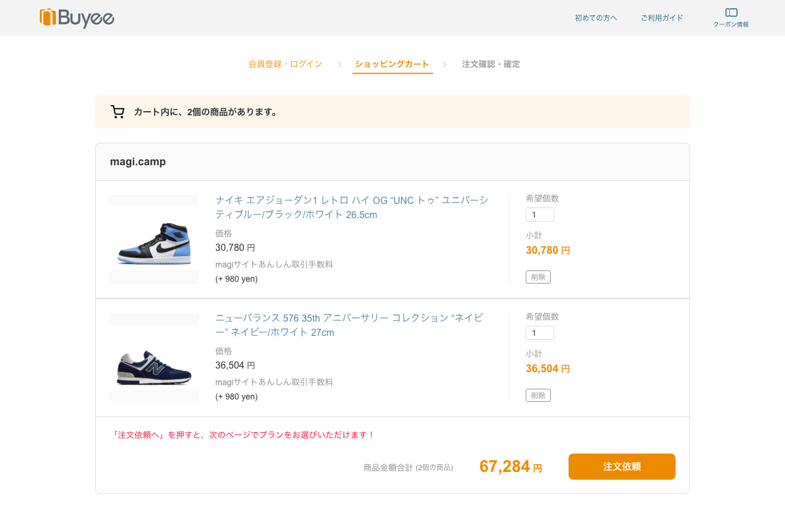Select the 注文確認・確定 step
The image size is (785, 532).
click(491, 64)
